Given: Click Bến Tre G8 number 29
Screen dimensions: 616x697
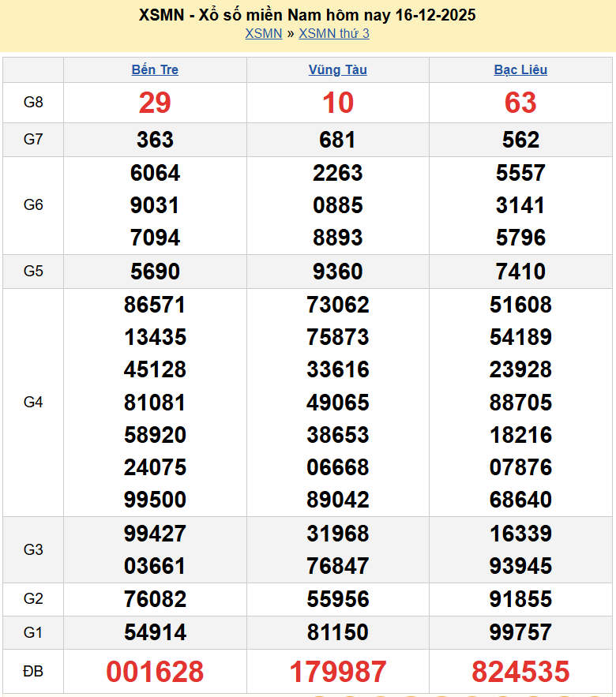Looking at the screenshot, I should pyautogui.click(x=155, y=103).
